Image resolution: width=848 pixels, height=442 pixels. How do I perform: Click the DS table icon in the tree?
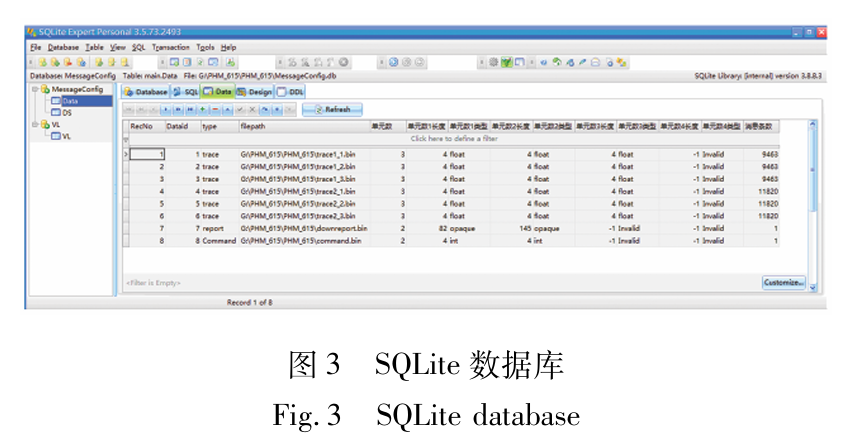click(x=56, y=113)
